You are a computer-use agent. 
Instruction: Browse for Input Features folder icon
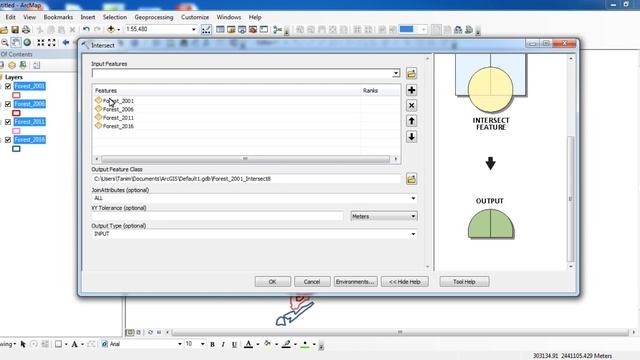click(x=411, y=73)
